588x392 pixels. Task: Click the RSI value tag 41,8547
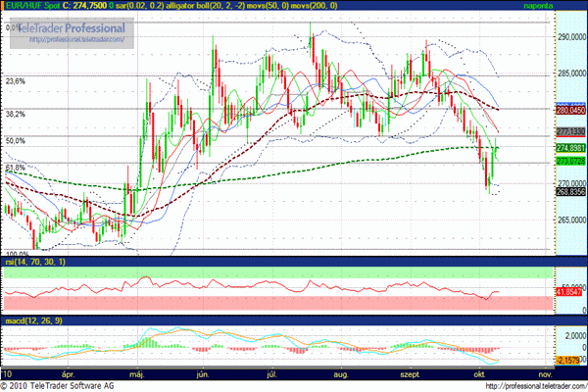pos(569,292)
